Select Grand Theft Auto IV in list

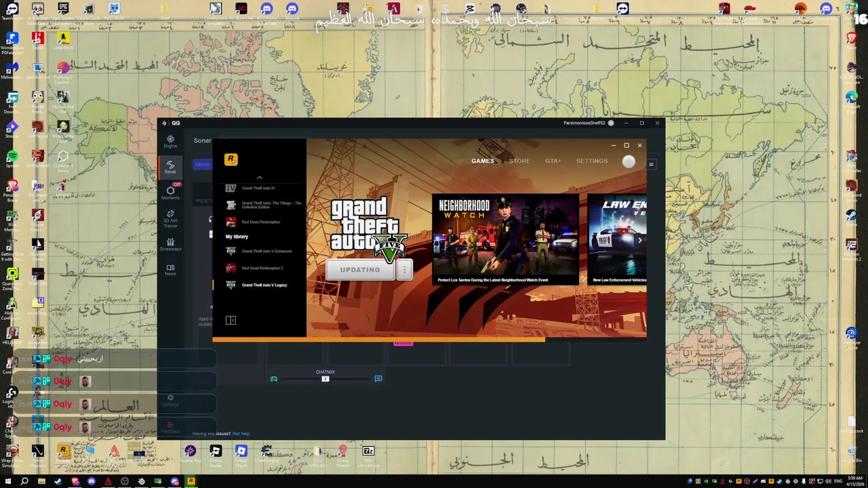coord(258,188)
